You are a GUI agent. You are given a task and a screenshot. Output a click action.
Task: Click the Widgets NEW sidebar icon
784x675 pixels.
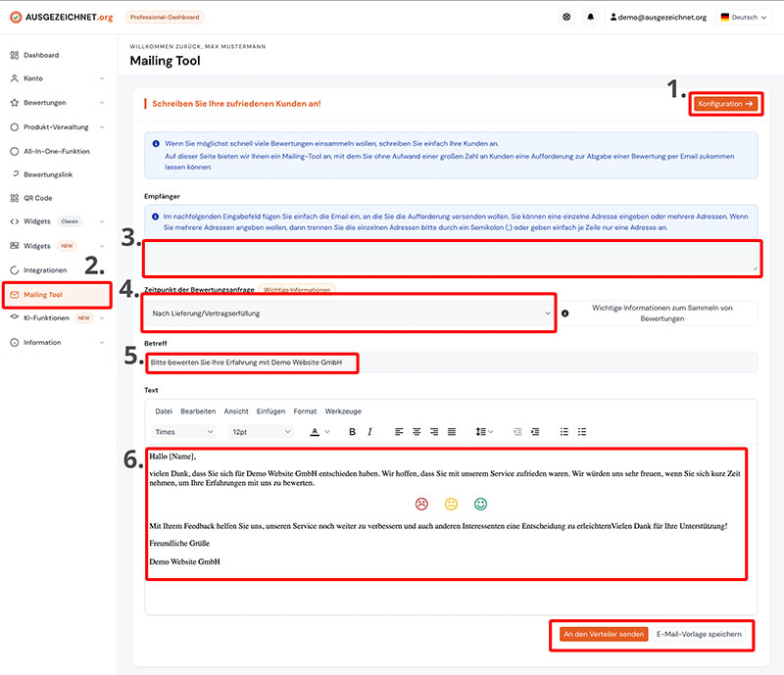15,246
